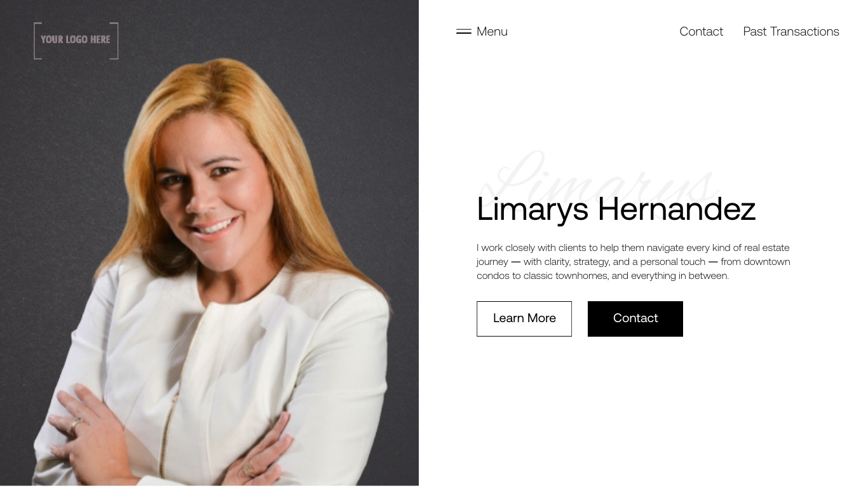Click the right bracket of the logo
Screen dimensions: 868x488
pos(114,41)
